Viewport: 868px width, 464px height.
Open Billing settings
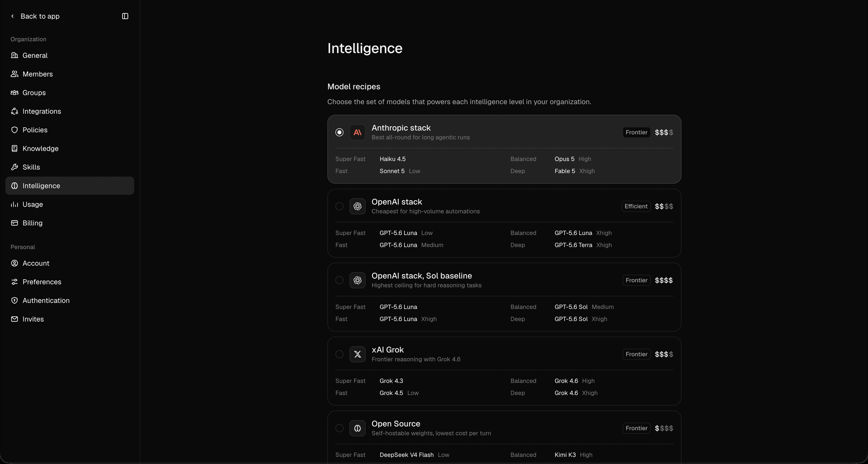70,223
